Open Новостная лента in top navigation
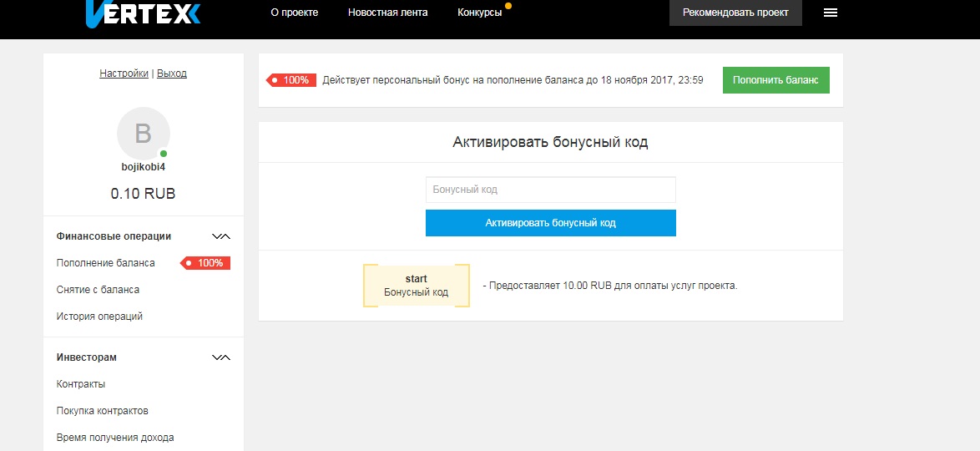 (387, 13)
